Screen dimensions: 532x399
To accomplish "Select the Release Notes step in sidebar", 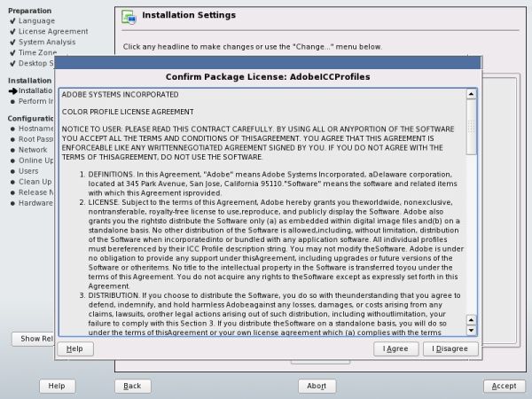I will [x=36, y=192].
